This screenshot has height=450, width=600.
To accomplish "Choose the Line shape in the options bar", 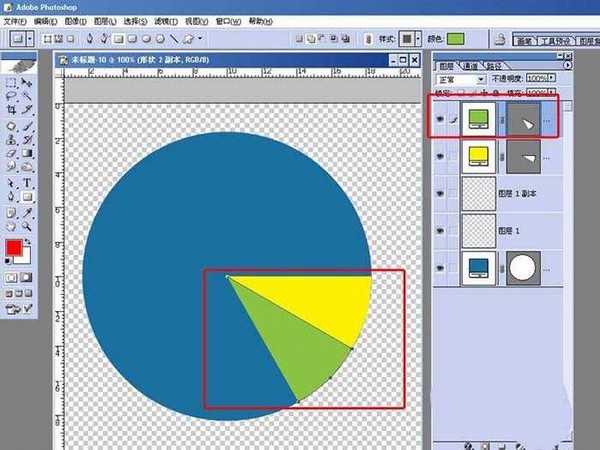I will [x=174, y=39].
